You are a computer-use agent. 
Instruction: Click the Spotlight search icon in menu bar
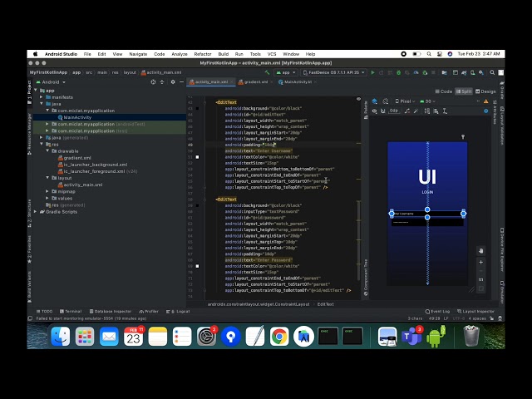(x=429, y=54)
